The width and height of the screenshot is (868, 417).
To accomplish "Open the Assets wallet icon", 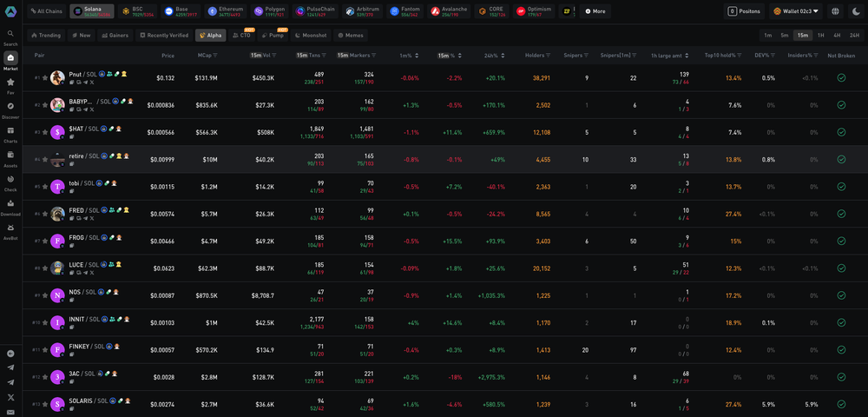I will (x=10, y=156).
